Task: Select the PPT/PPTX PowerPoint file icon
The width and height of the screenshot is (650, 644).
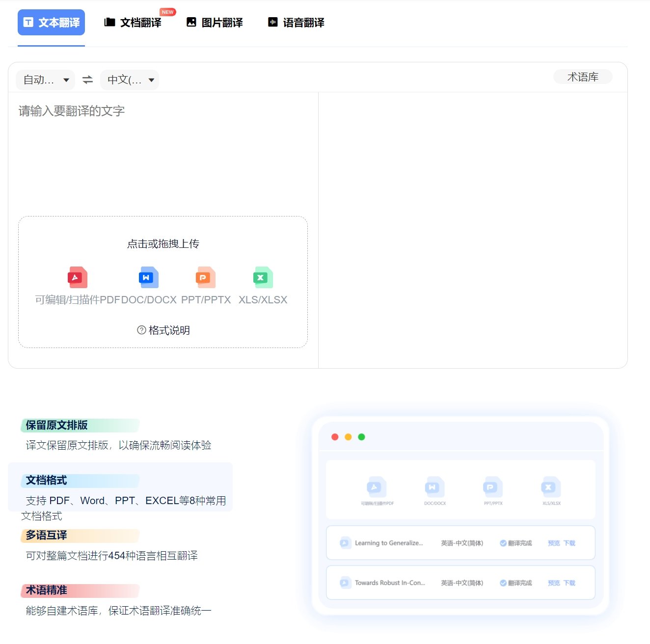Action: tap(205, 277)
